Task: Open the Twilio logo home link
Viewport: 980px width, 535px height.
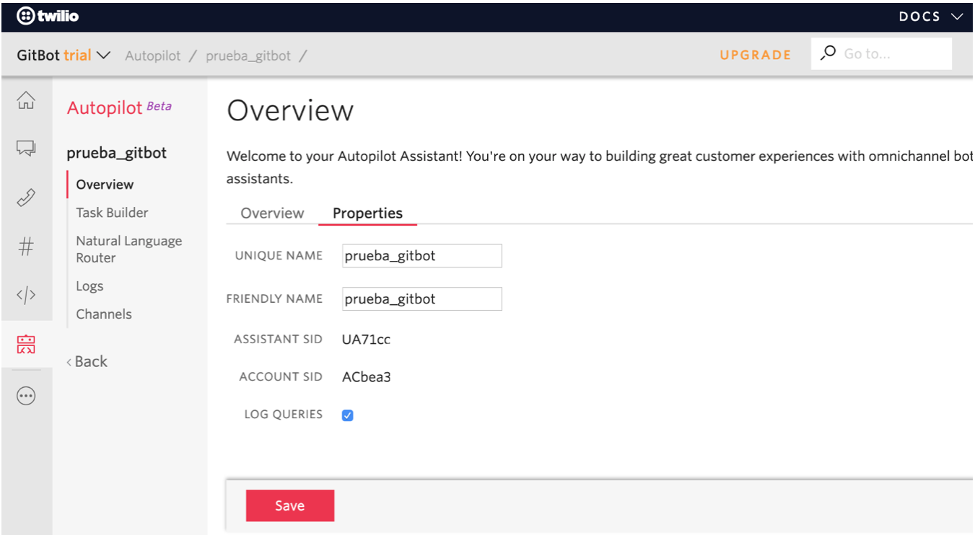Action: click(48, 16)
